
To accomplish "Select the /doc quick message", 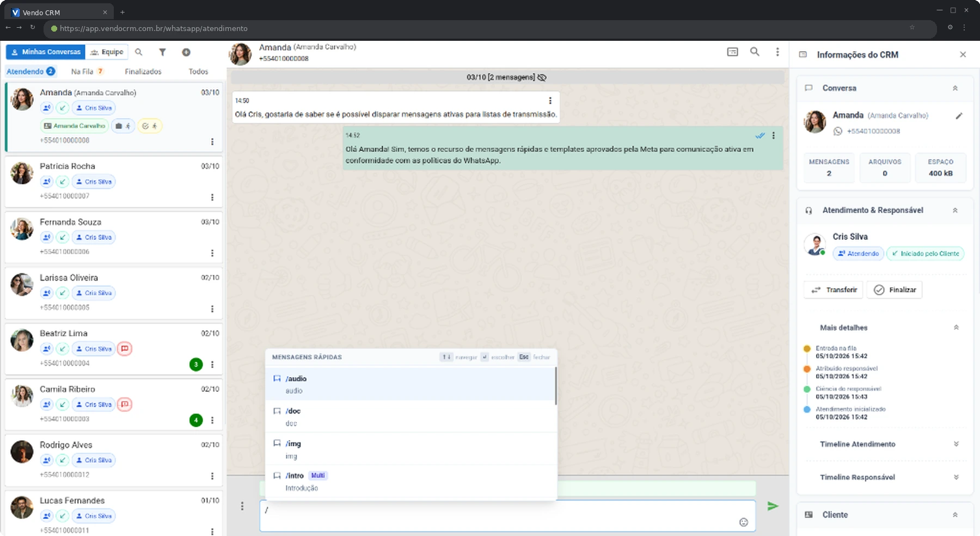I will pyautogui.click(x=410, y=417).
